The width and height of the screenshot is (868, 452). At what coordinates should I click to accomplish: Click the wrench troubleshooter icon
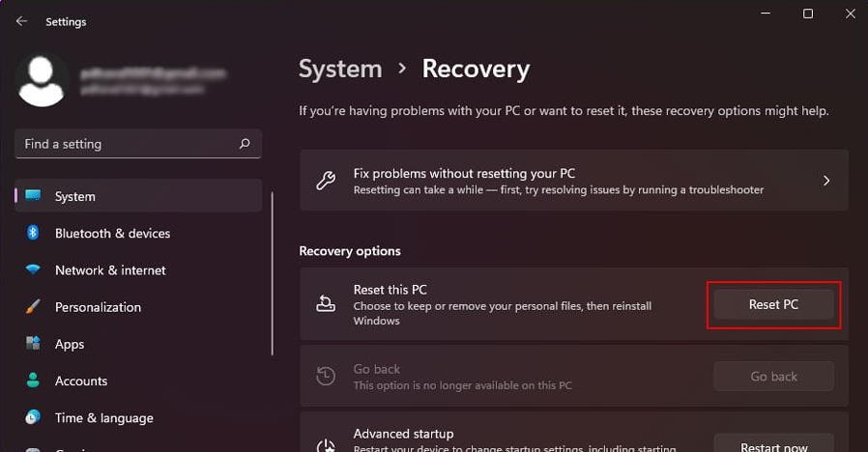pos(326,181)
